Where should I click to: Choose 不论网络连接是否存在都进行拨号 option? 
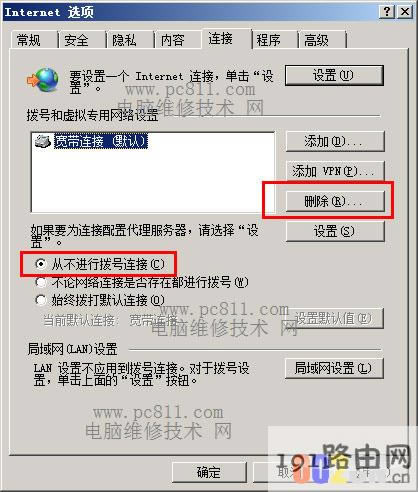point(40,282)
